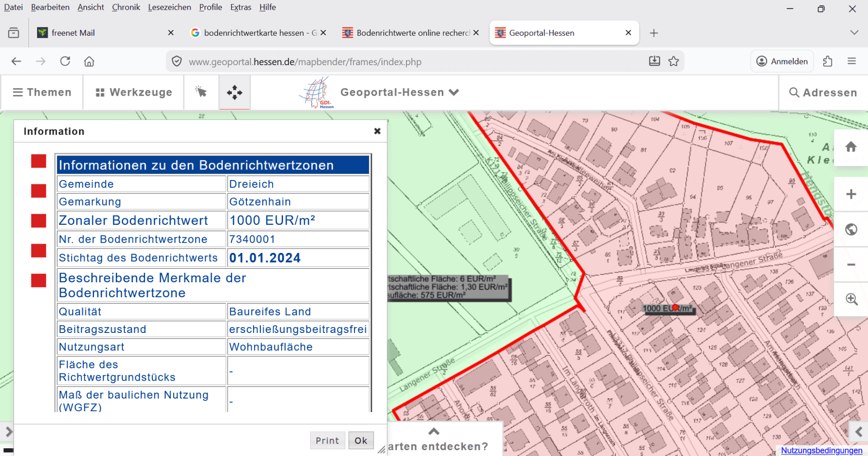Open the globe overview icon
Viewport: 868px width, 456px height.
pos(851,229)
